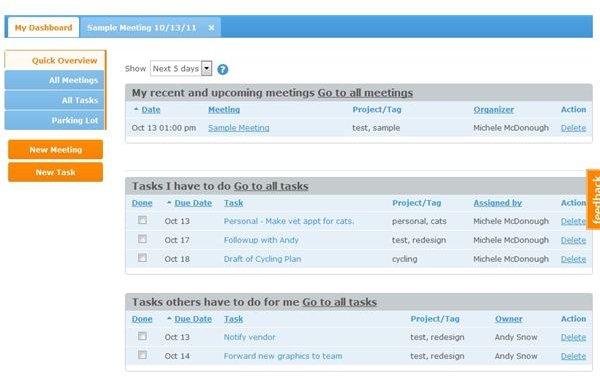This screenshot has height=377, width=600.
Task: Mark Followup with Andy as done
Action: (142, 239)
